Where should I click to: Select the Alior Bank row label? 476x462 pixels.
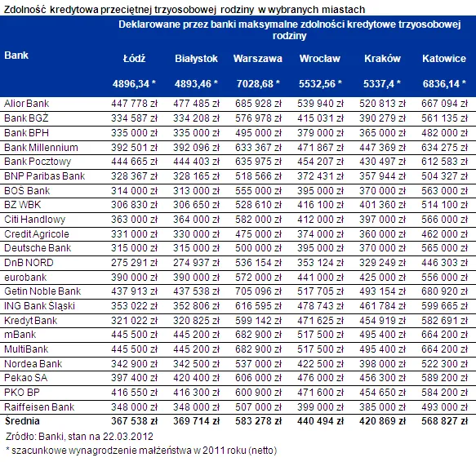click(x=27, y=104)
